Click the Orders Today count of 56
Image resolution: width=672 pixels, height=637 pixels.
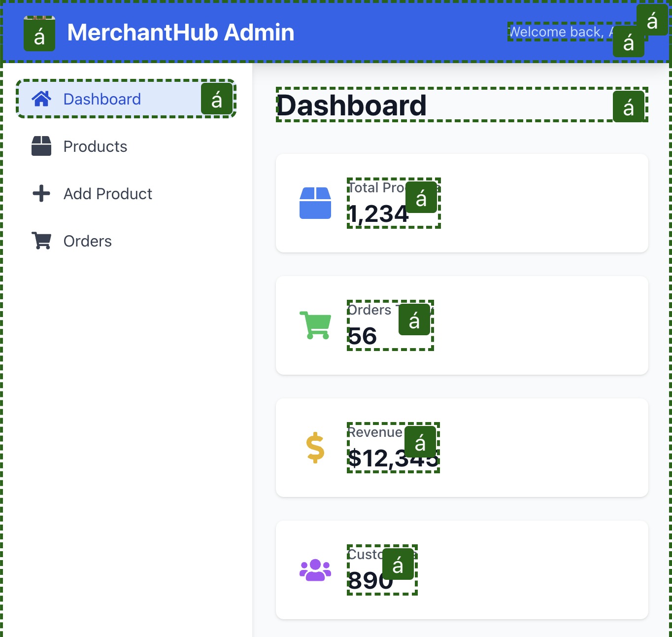coord(363,336)
